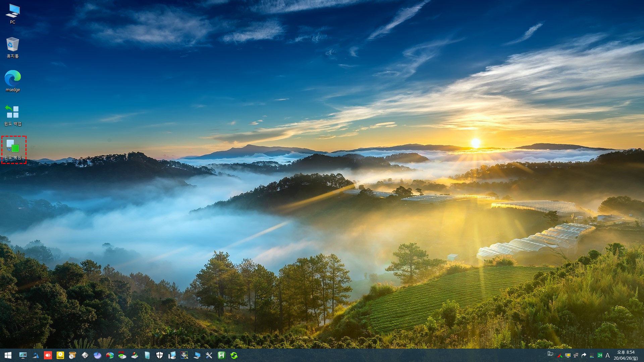Launch the msedge desktop shortcut
Image resolution: width=644 pixels, height=362 pixels.
point(13,81)
